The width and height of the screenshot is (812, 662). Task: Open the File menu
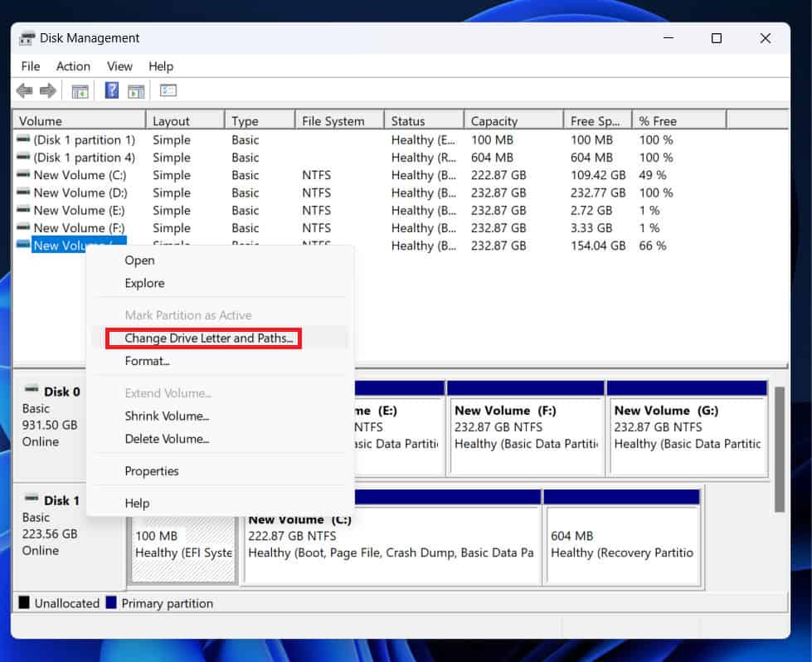click(x=31, y=66)
